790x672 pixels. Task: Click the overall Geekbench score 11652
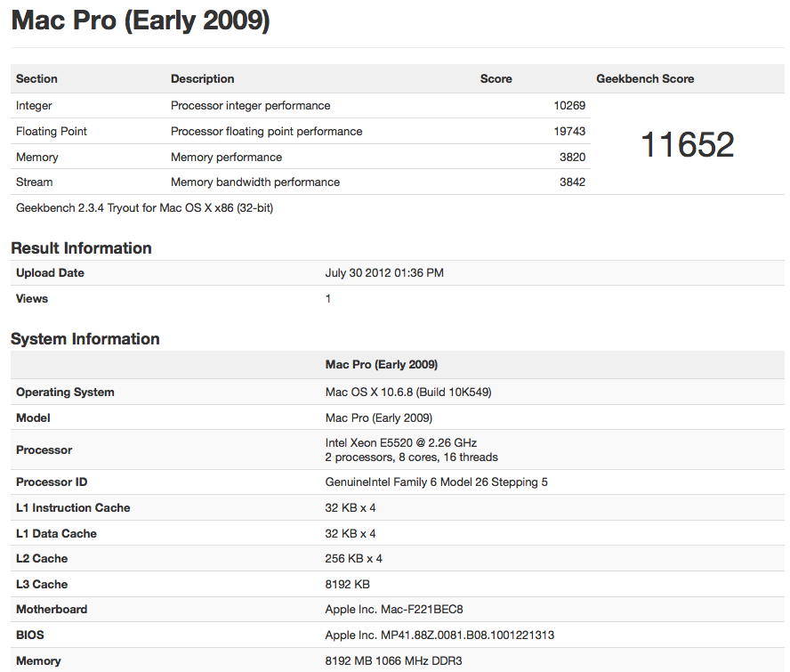687,144
